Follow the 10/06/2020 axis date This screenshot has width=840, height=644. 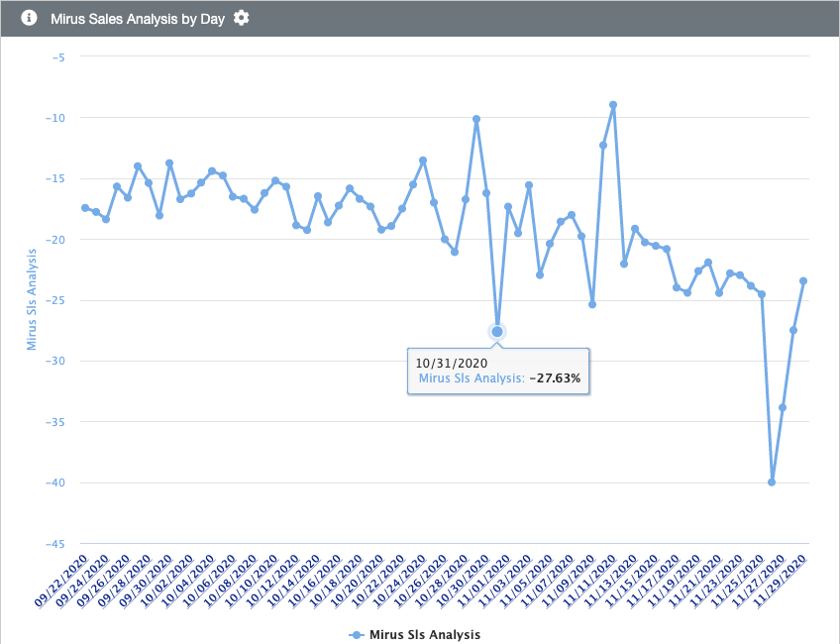[x=208, y=582]
